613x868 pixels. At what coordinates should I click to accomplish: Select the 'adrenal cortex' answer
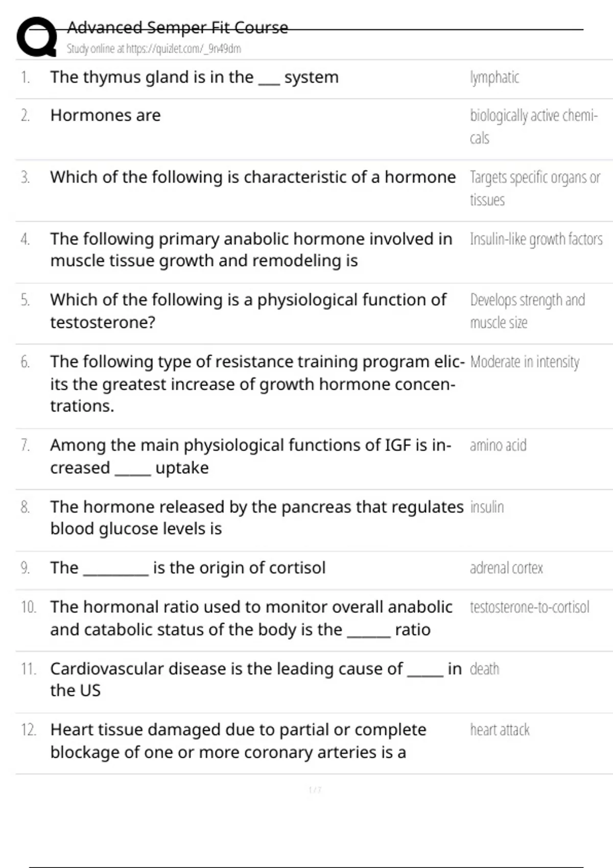click(x=506, y=568)
